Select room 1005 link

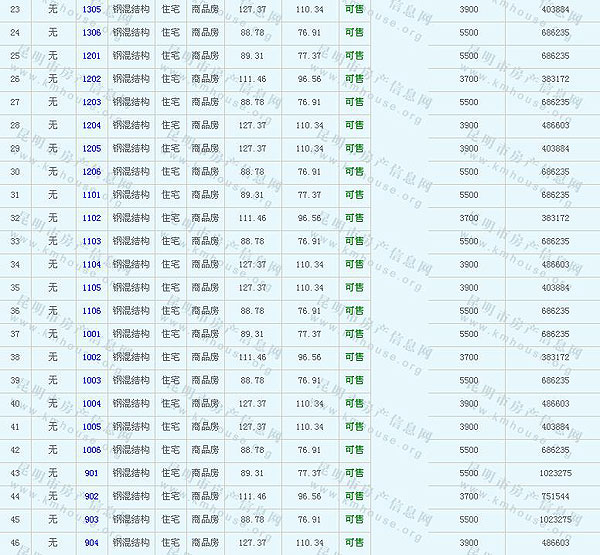pos(91,427)
